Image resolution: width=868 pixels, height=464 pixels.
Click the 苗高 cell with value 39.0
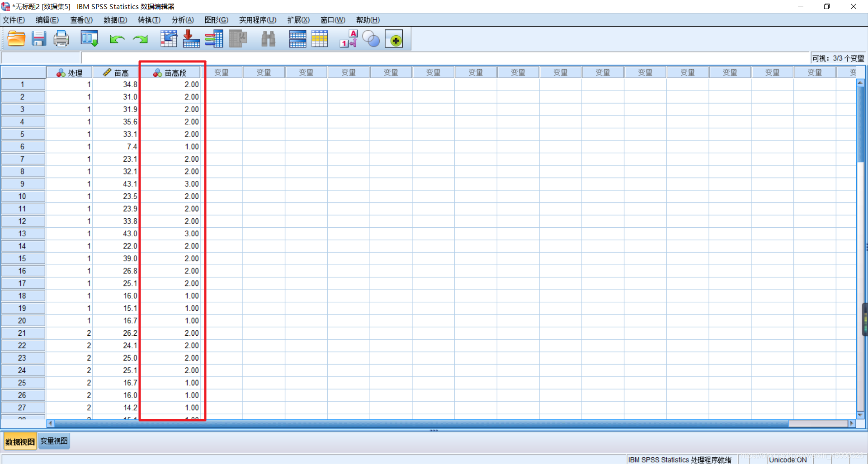click(116, 258)
